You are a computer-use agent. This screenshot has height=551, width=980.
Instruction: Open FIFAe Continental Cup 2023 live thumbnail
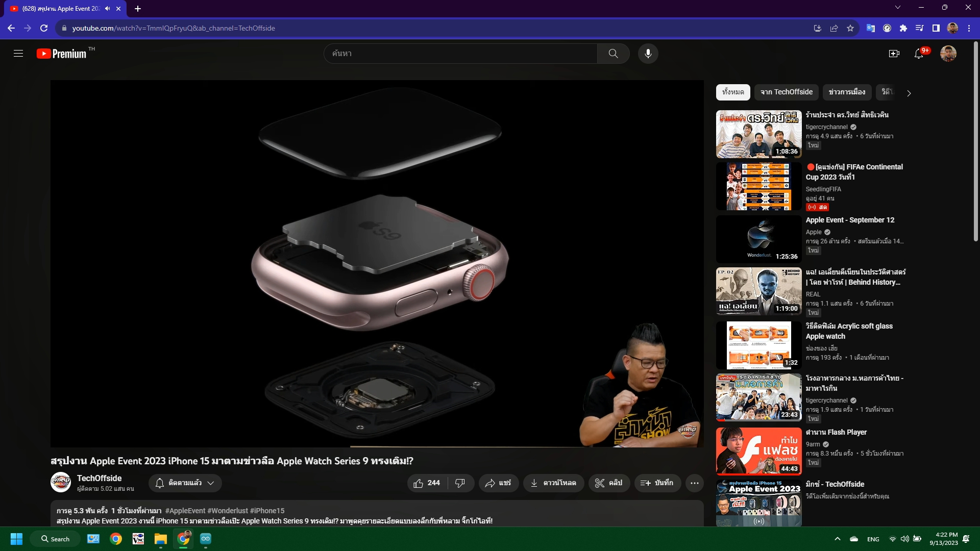click(x=758, y=186)
